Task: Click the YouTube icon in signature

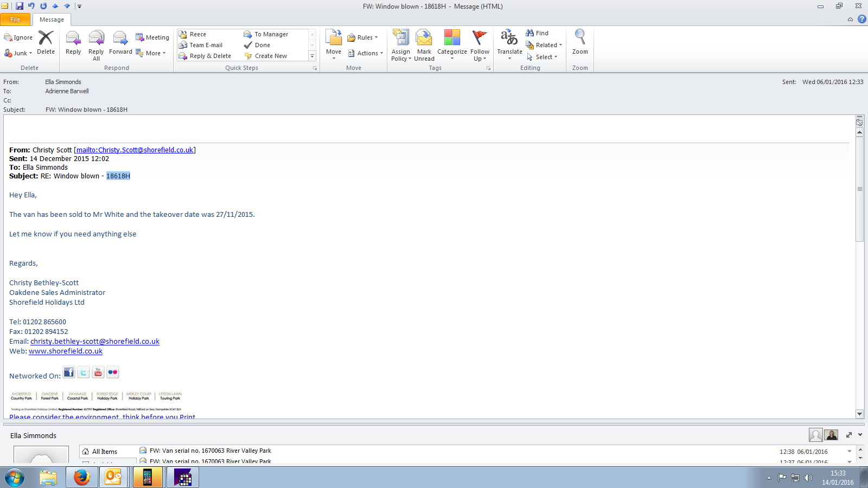Action: click(x=98, y=373)
